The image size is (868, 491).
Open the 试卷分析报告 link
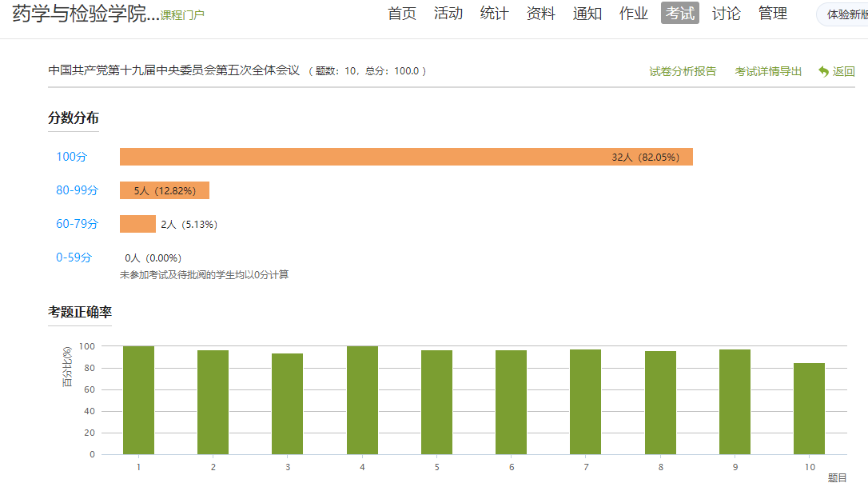pyautogui.click(x=683, y=71)
